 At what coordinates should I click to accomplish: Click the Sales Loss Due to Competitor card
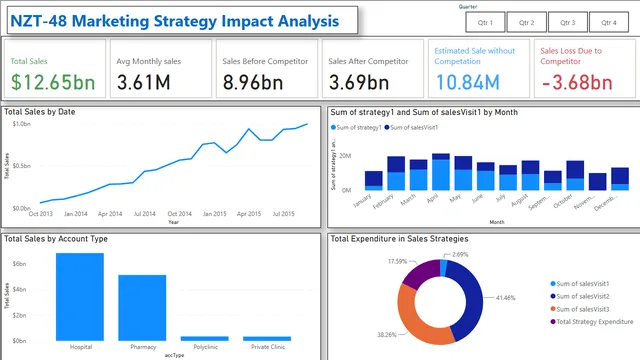tap(585, 69)
